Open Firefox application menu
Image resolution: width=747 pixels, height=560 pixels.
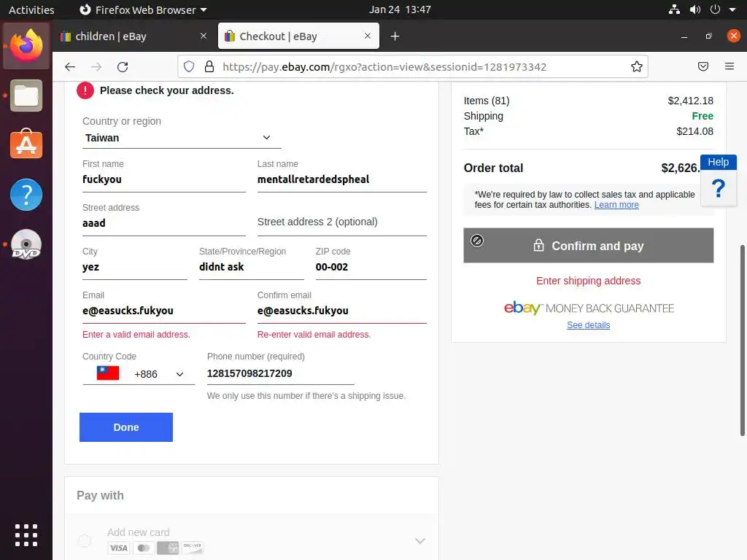tap(729, 66)
